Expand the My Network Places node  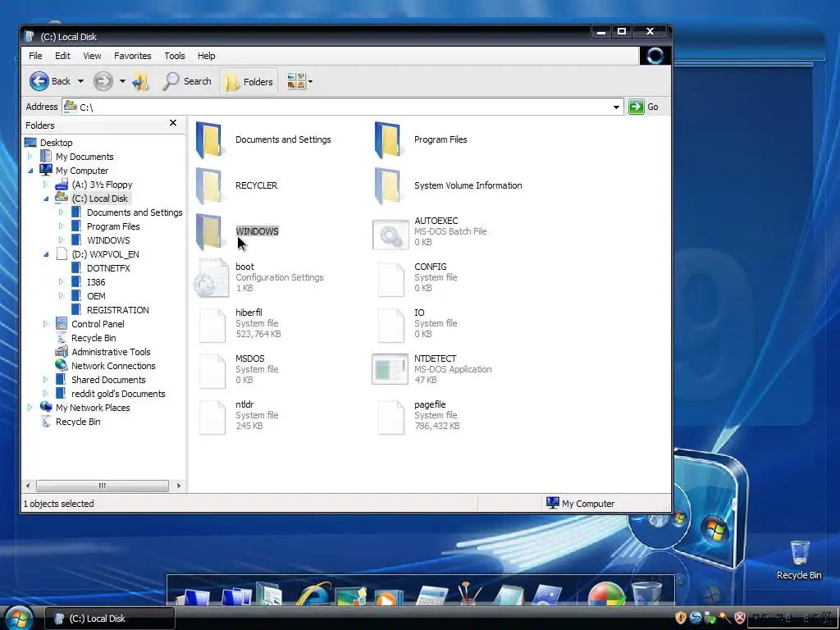tap(30, 407)
